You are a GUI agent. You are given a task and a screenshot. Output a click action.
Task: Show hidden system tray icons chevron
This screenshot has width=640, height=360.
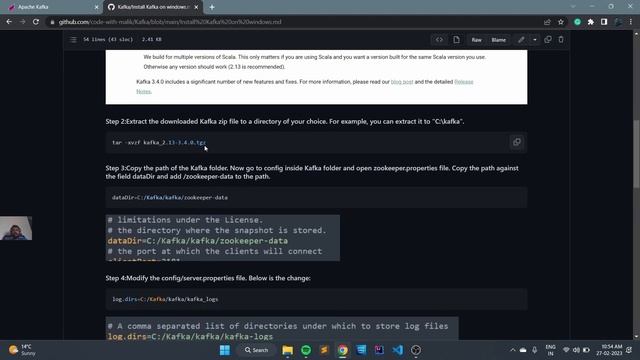[x=513, y=350]
